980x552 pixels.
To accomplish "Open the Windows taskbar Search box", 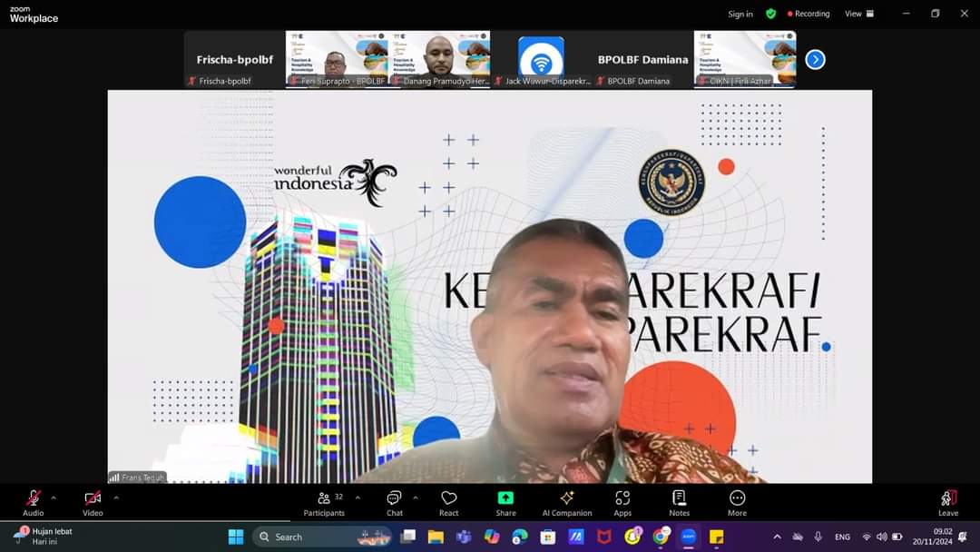I will 309,537.
